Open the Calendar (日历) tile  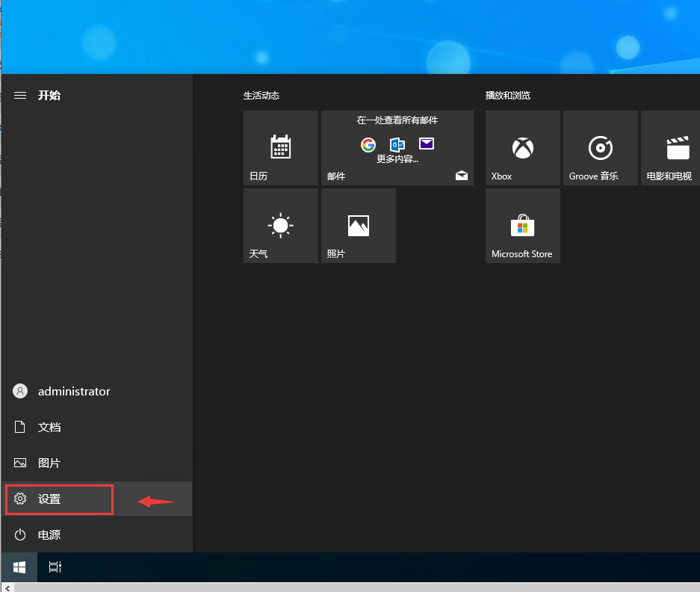[280, 148]
